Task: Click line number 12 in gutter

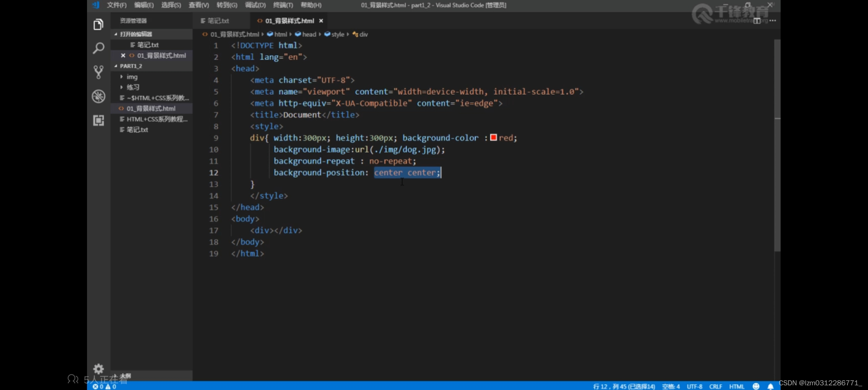Action: (x=214, y=173)
